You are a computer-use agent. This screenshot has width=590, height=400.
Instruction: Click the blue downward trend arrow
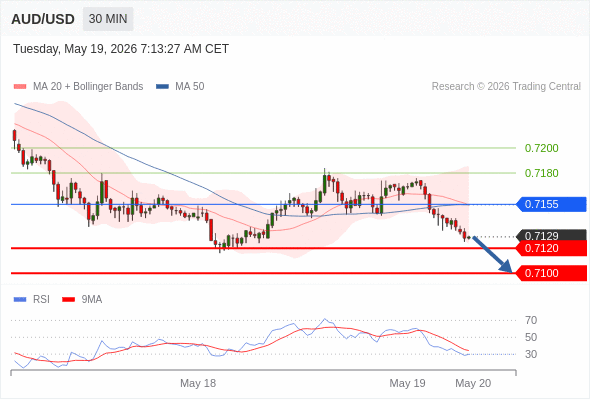[493, 254]
